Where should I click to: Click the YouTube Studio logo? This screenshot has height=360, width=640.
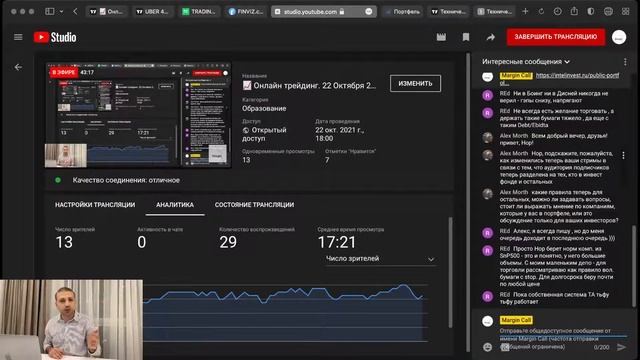pos(55,37)
